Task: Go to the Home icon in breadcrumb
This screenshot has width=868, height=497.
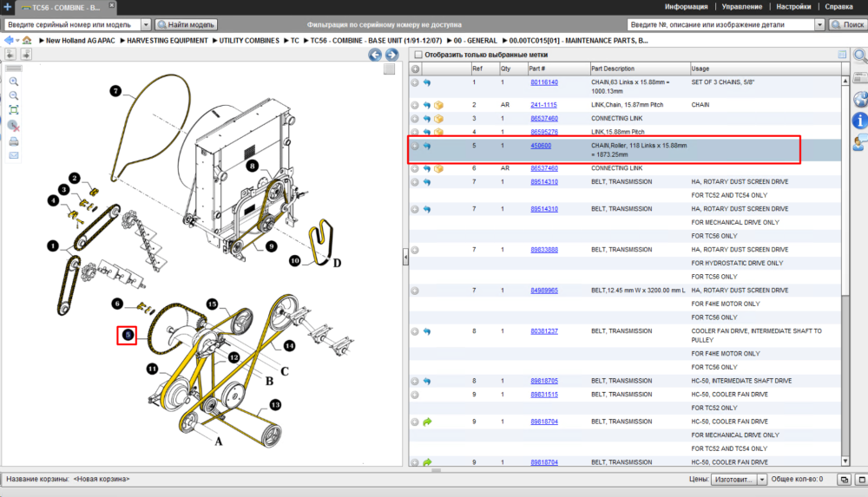Action: [27, 41]
